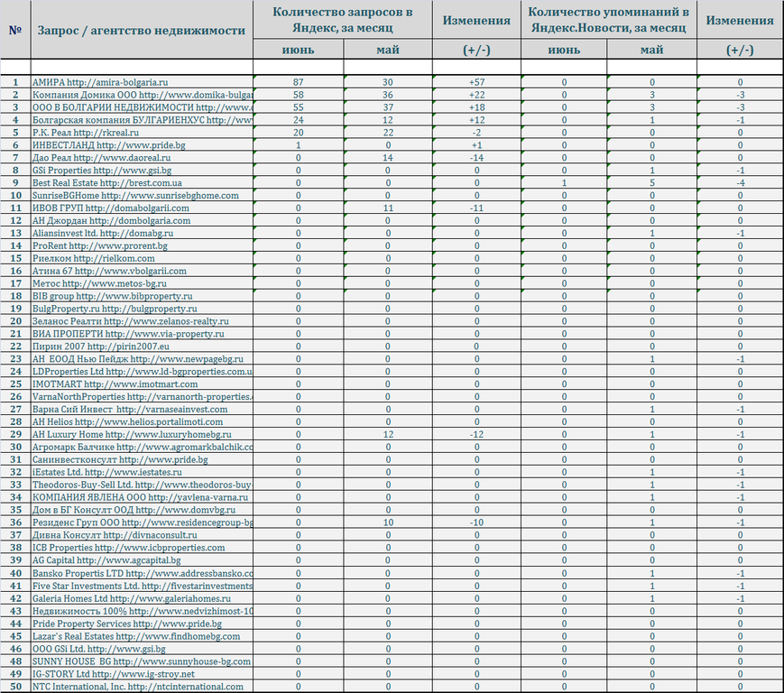Select May news mentions value 5
784x693 pixels.
point(652,182)
